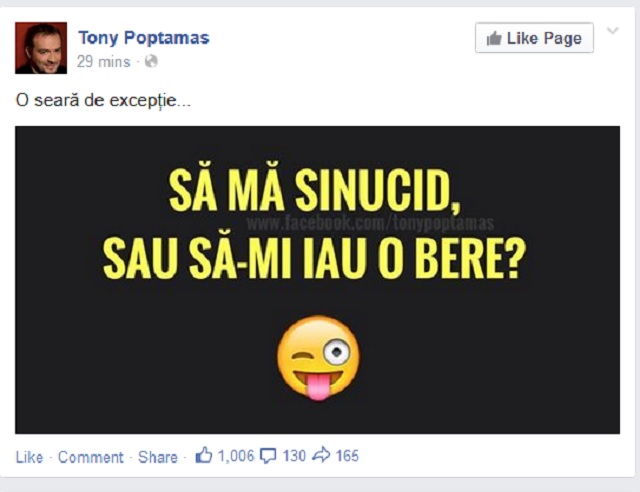
Task: Click the globe public-privacy icon
Action: (151, 61)
